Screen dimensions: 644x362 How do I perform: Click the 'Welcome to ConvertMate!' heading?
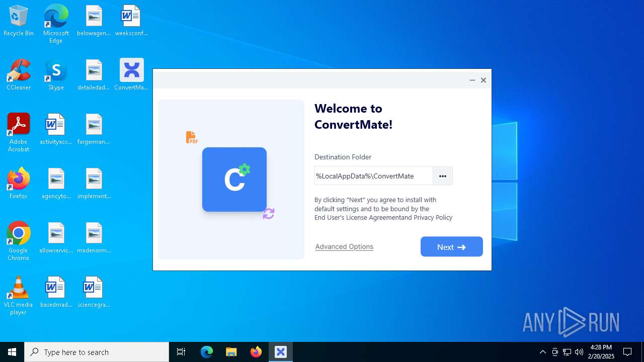(353, 116)
